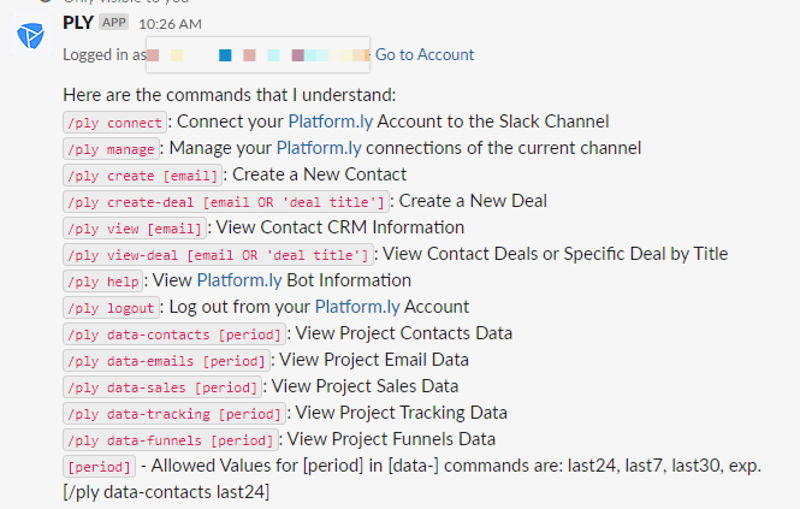Click the /ply data-tracking [period] snippet
Screen dimensions: 800x509
[x=174, y=415]
